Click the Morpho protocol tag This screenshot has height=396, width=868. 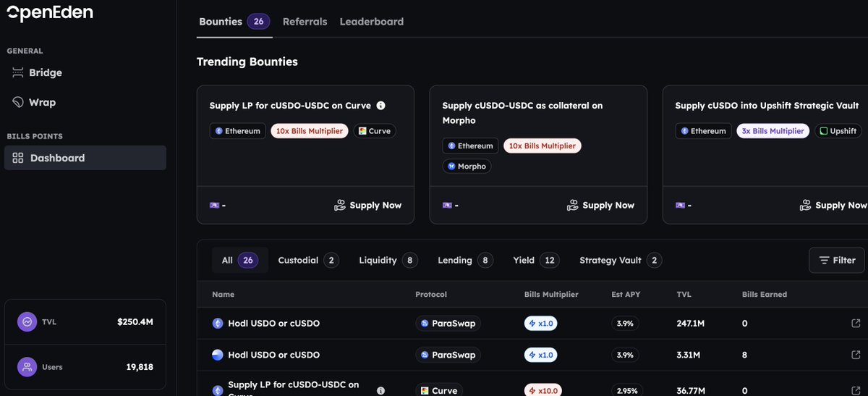tap(467, 167)
